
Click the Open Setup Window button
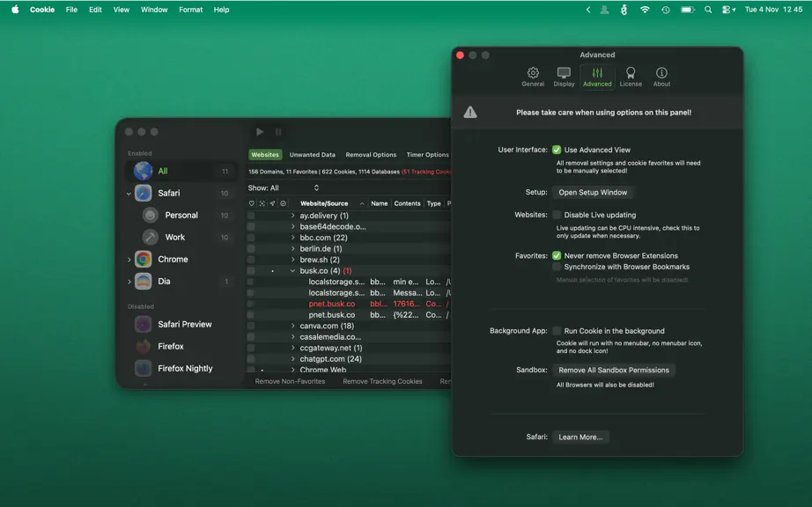coord(593,193)
